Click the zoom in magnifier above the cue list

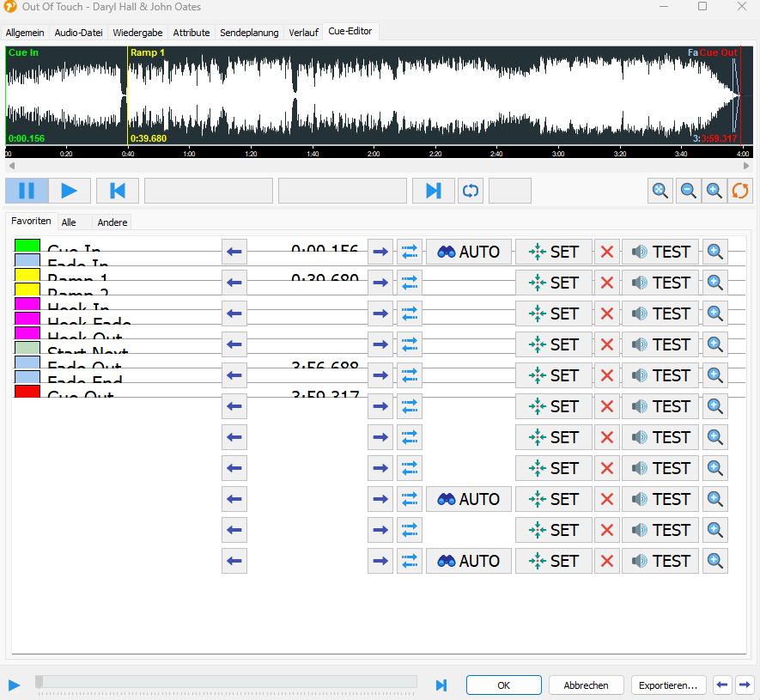(x=714, y=191)
